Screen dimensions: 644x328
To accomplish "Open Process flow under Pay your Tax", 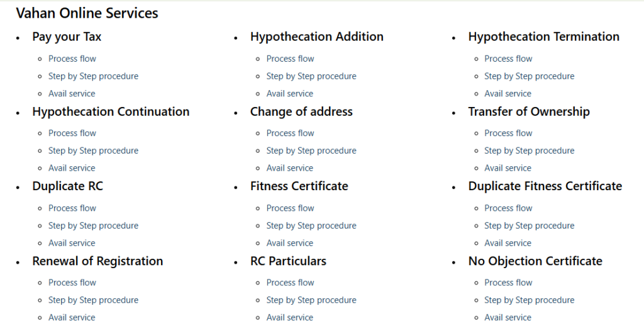I will [x=72, y=59].
